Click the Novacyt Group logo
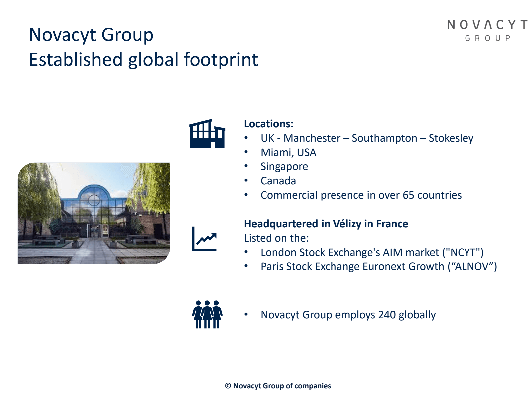Viewport: 532px width, 399px height. click(x=487, y=30)
